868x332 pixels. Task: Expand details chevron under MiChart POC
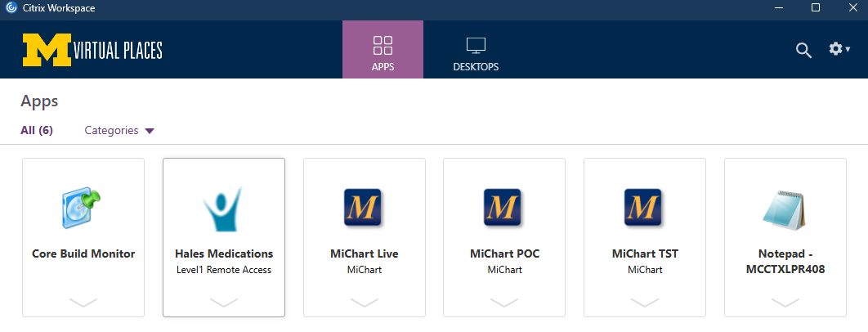pyautogui.click(x=504, y=303)
